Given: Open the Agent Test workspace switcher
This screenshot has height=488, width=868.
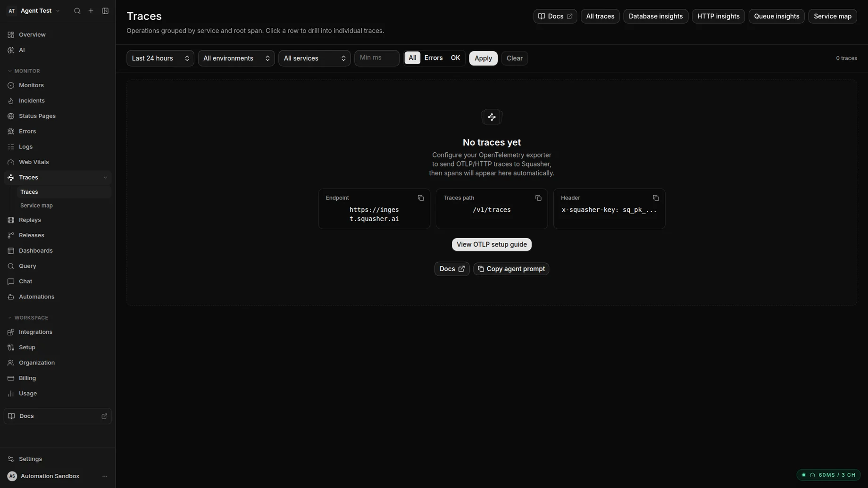Looking at the screenshot, I should pyautogui.click(x=34, y=11).
